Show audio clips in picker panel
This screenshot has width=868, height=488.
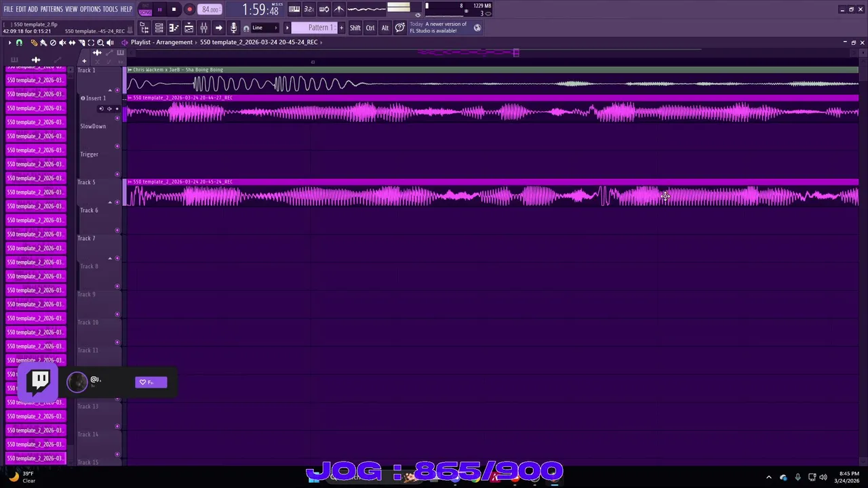(36, 60)
